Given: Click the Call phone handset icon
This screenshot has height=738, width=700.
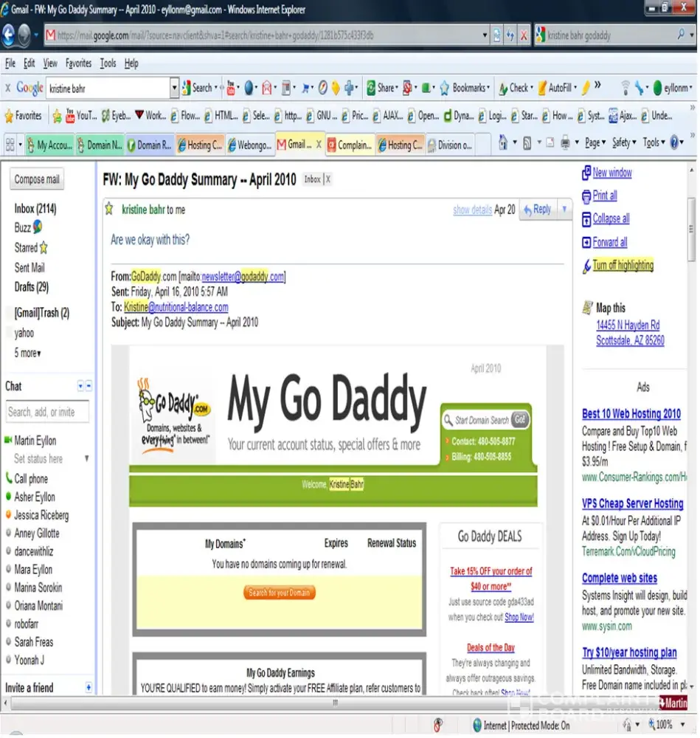Looking at the screenshot, I should [x=8, y=478].
